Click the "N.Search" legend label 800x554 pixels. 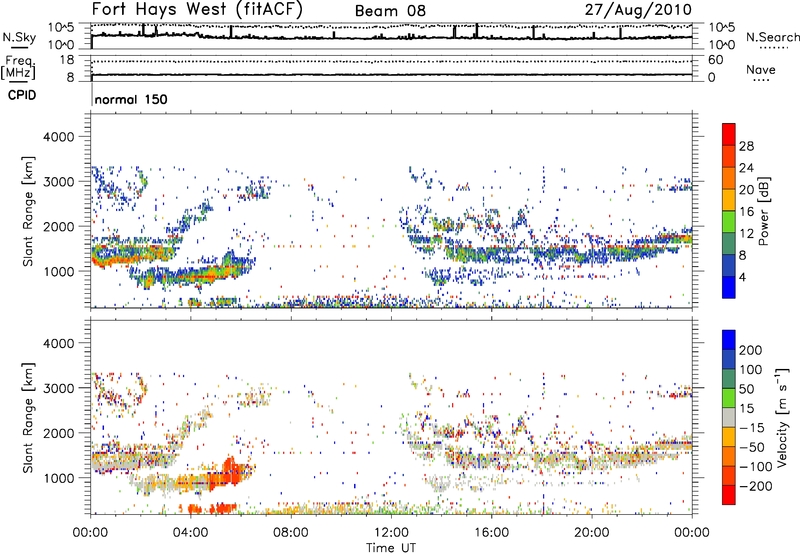tap(773, 37)
